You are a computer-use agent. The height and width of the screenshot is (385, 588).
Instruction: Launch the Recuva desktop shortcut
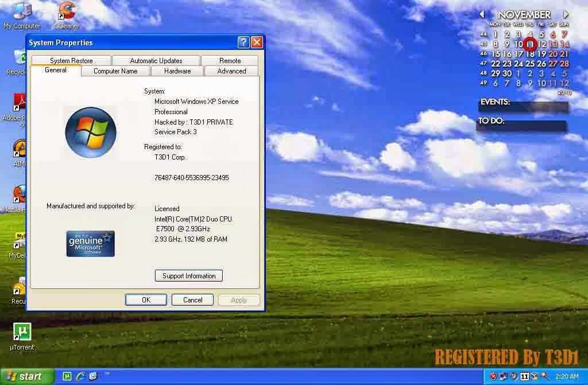pyautogui.click(x=19, y=290)
